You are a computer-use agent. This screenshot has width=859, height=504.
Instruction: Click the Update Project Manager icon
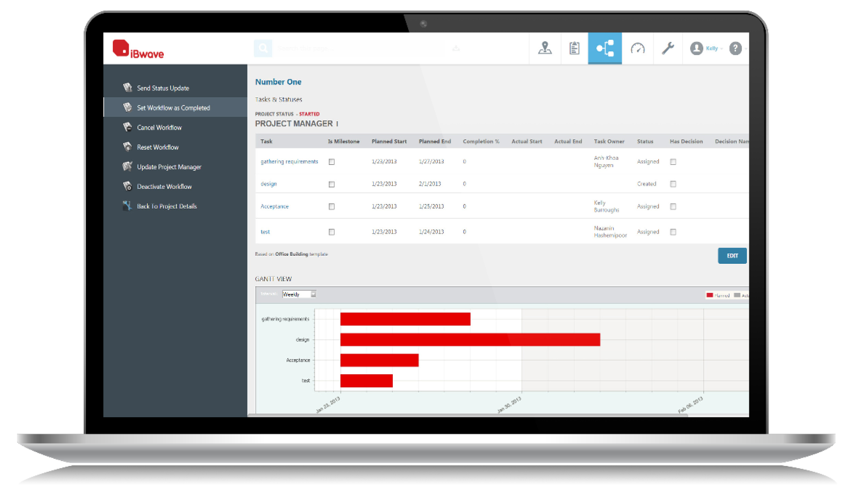point(128,166)
